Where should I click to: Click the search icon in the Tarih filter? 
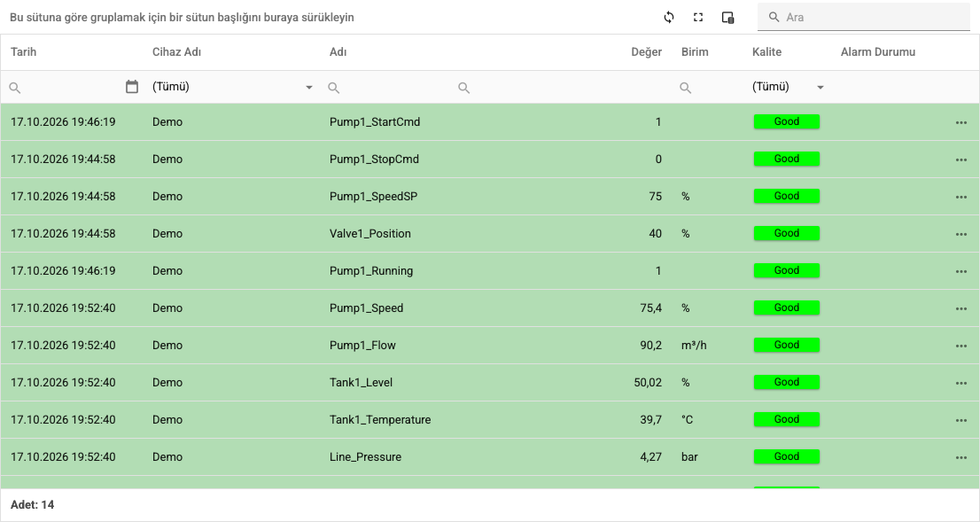[x=15, y=88]
